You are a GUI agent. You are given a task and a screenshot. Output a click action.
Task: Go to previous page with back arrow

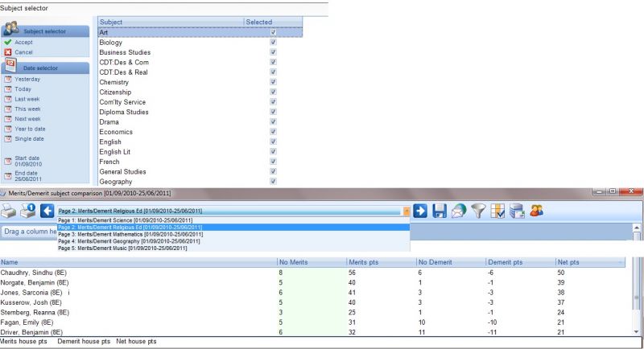click(x=47, y=211)
